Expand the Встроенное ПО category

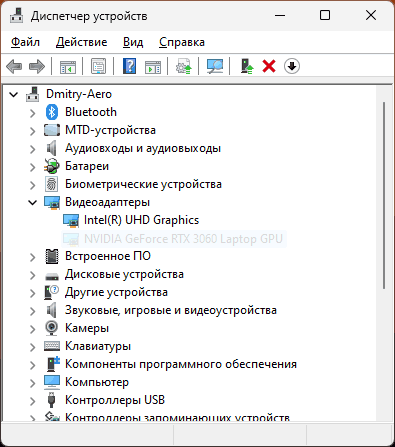(32, 257)
